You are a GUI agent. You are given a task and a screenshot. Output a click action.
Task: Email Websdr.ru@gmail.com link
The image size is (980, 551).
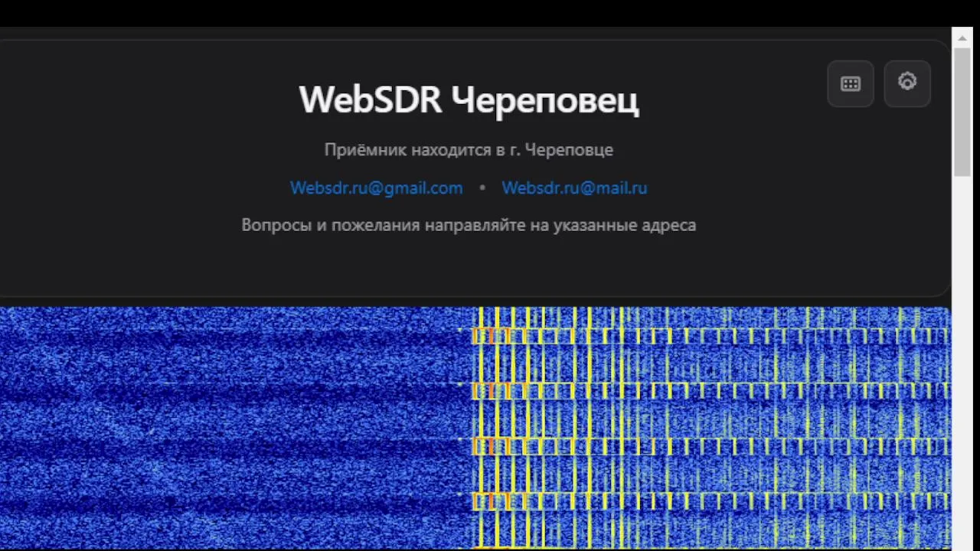pos(376,188)
